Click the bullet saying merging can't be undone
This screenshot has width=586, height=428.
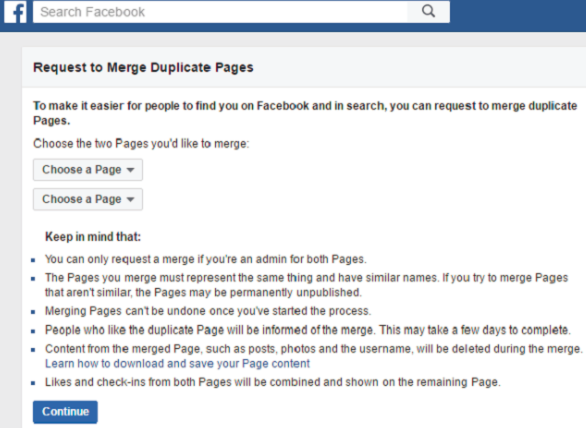208,311
